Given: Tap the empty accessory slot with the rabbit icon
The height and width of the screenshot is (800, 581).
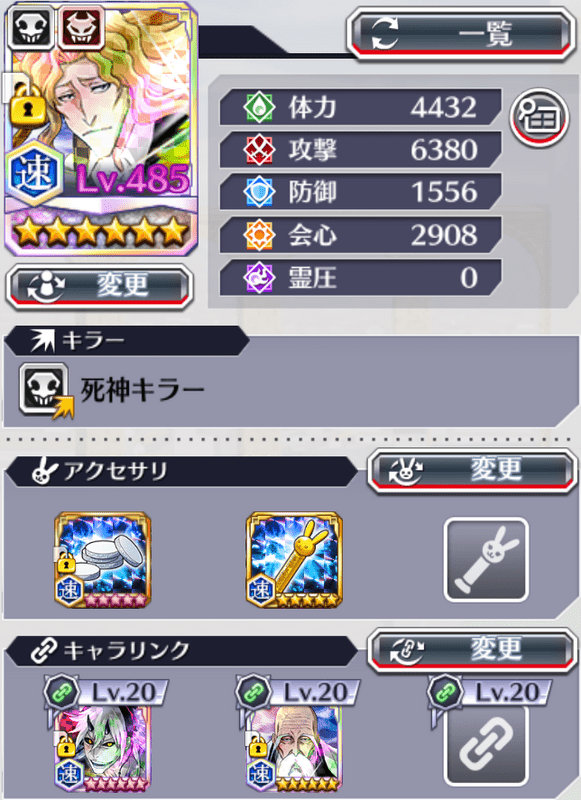Looking at the screenshot, I should tap(486, 560).
